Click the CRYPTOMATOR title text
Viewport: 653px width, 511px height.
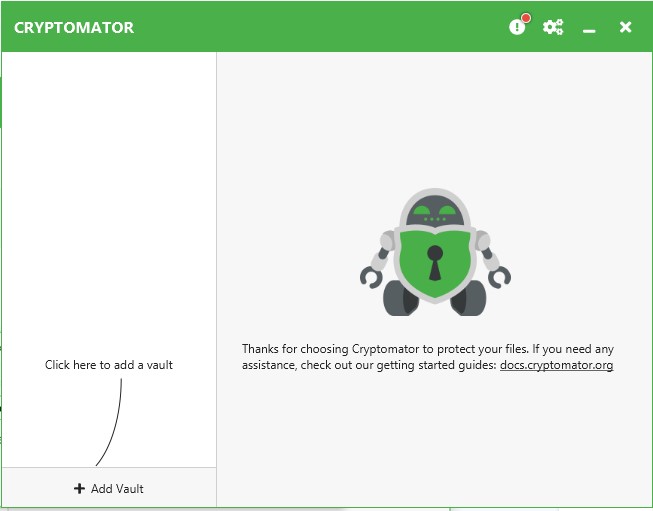(74, 27)
